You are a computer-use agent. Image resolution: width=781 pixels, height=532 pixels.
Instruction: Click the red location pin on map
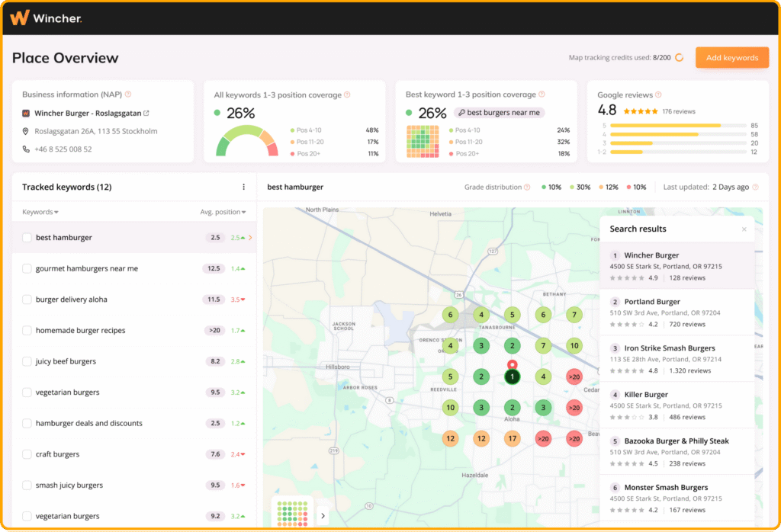[x=512, y=365]
